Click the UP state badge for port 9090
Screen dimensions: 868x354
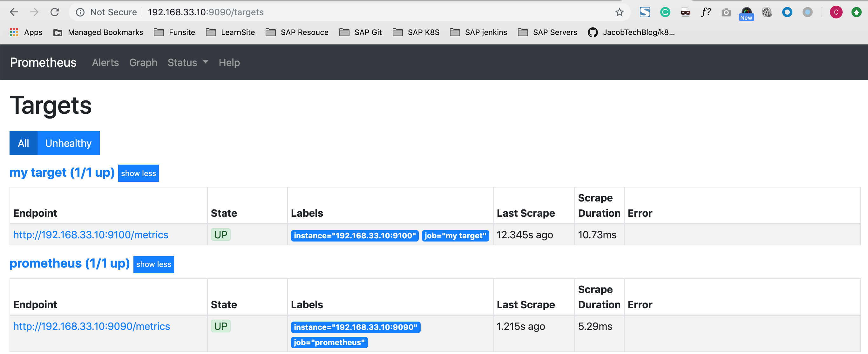pos(221,327)
